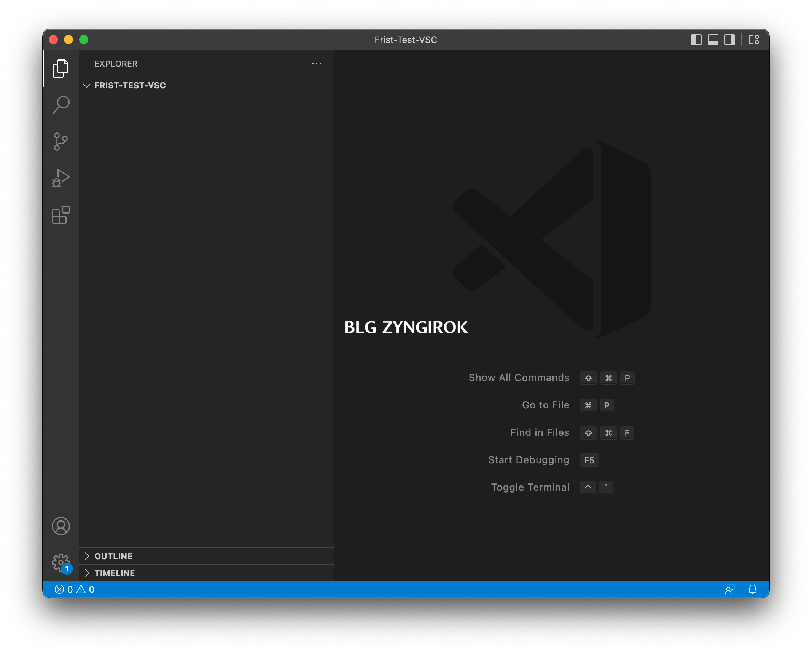This screenshot has width=812, height=654.
Task: Open the Notifications bell icon
Action: (x=752, y=589)
